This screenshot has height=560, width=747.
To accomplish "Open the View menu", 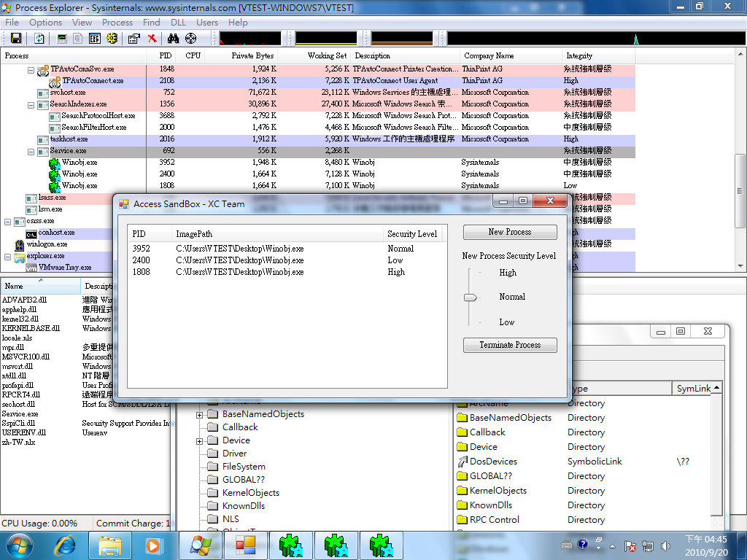I will point(82,23).
